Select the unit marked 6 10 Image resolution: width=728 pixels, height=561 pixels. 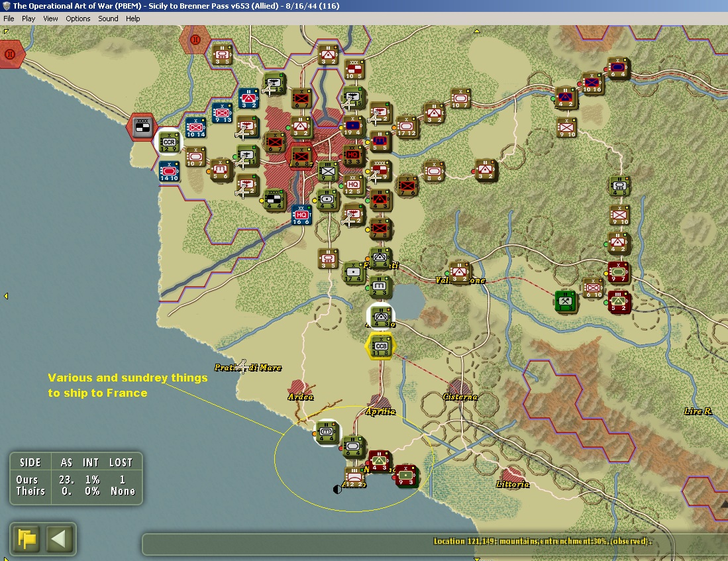click(x=593, y=288)
